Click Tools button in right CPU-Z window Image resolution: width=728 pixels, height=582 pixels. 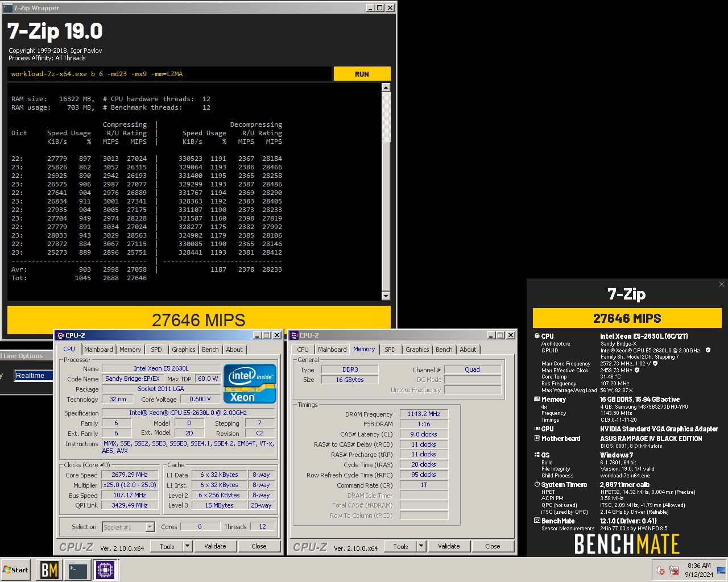pyautogui.click(x=401, y=546)
